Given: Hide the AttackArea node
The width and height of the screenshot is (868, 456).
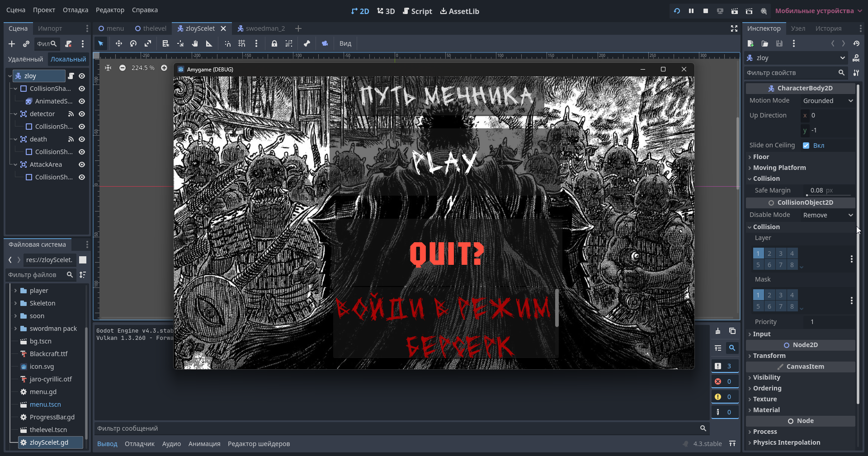Looking at the screenshot, I should (x=82, y=165).
